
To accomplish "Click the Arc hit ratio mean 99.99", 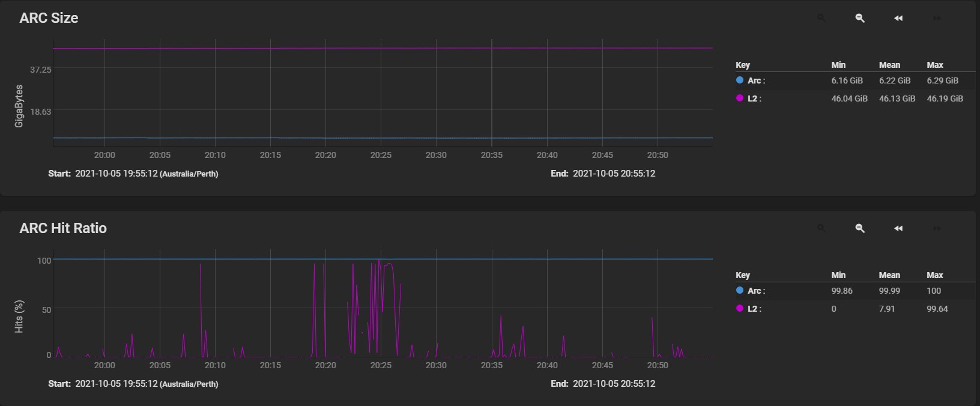I will [x=890, y=291].
